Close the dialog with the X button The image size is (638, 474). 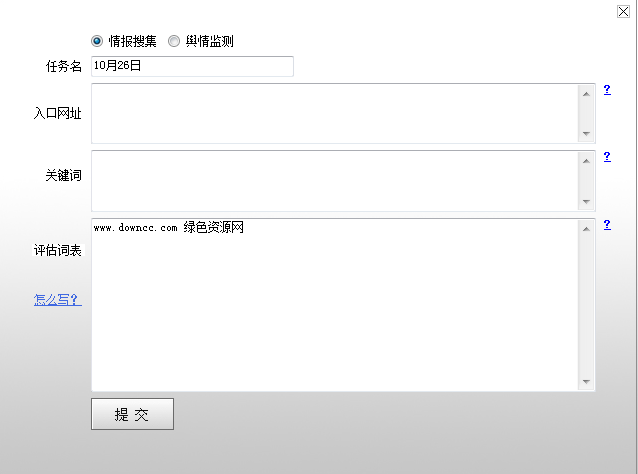point(624,11)
